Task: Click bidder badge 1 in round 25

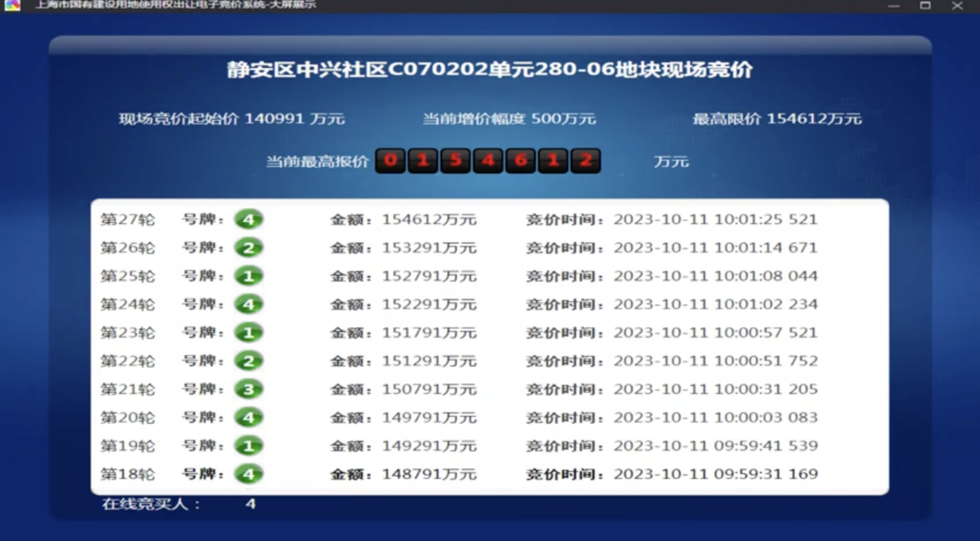Action: point(249,276)
